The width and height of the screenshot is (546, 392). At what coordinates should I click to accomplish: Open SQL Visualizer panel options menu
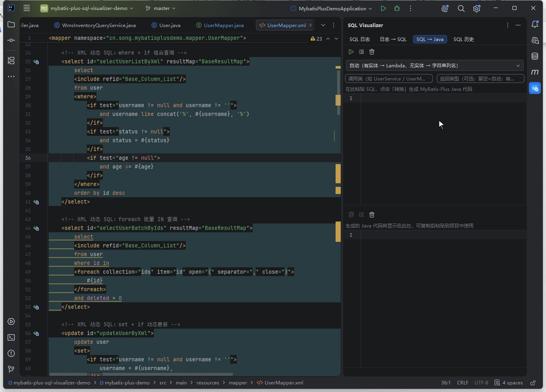point(508,25)
